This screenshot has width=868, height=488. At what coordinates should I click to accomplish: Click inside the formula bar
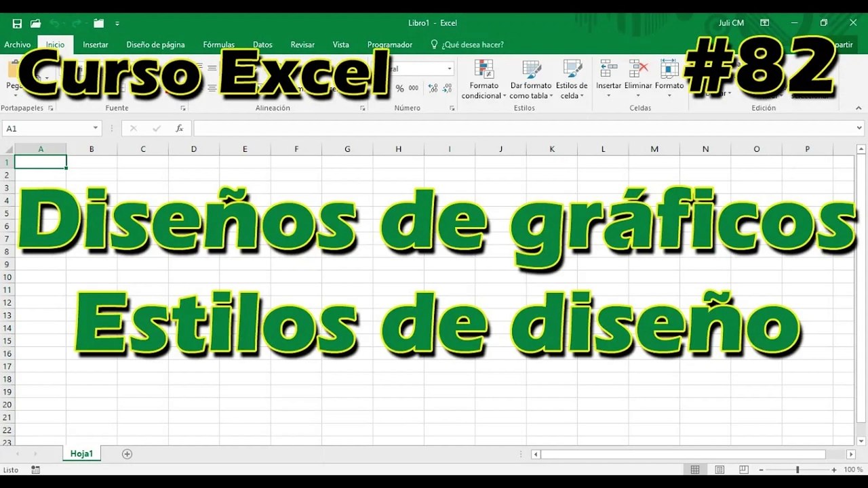click(x=524, y=128)
